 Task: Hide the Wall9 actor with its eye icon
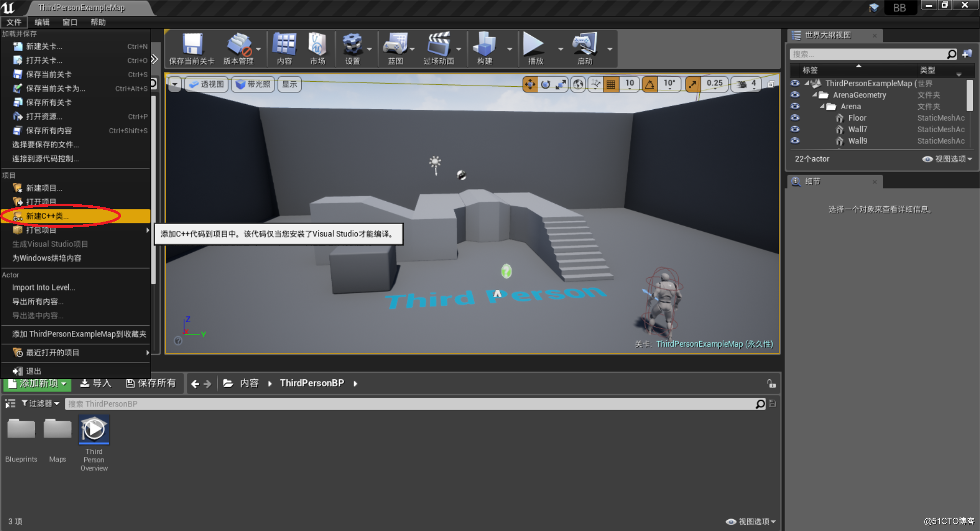pyautogui.click(x=795, y=140)
